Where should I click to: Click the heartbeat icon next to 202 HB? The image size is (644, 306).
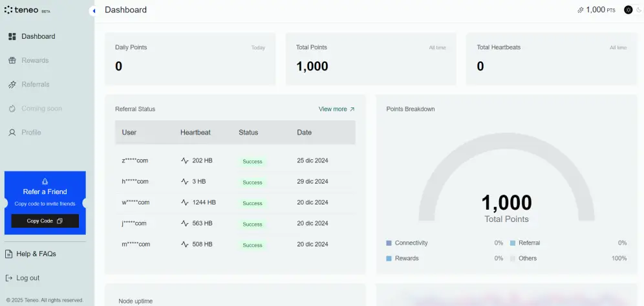(185, 160)
